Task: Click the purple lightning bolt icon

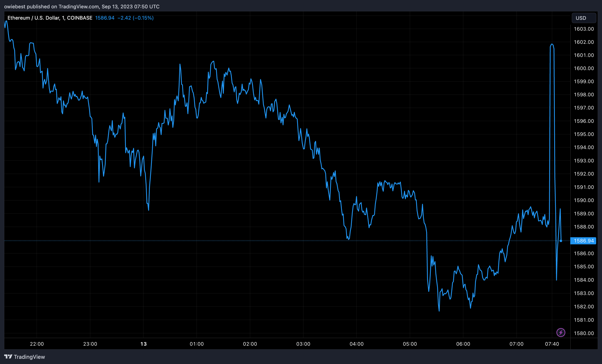Action: (x=561, y=332)
